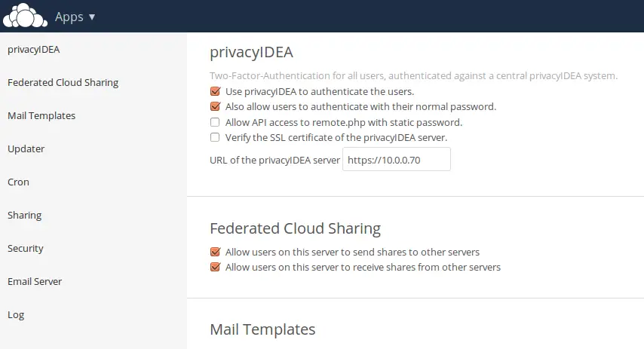Toggle allow users to receive shares checkbox
The width and height of the screenshot is (644, 349).
click(215, 267)
